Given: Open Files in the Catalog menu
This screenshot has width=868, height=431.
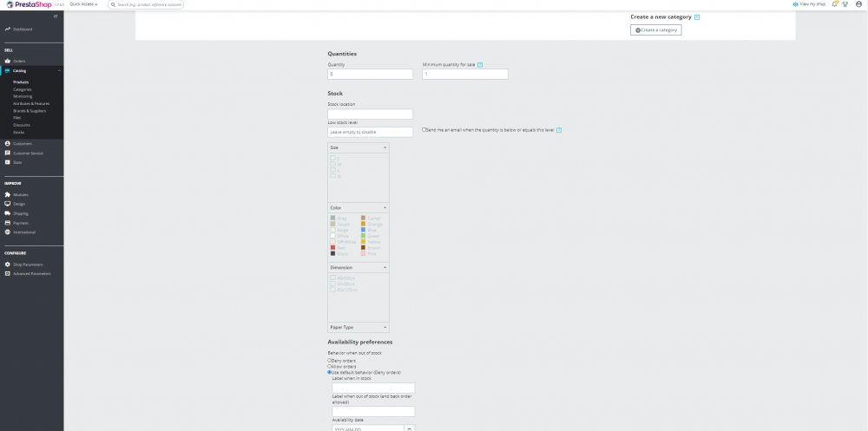Looking at the screenshot, I should 17,118.
